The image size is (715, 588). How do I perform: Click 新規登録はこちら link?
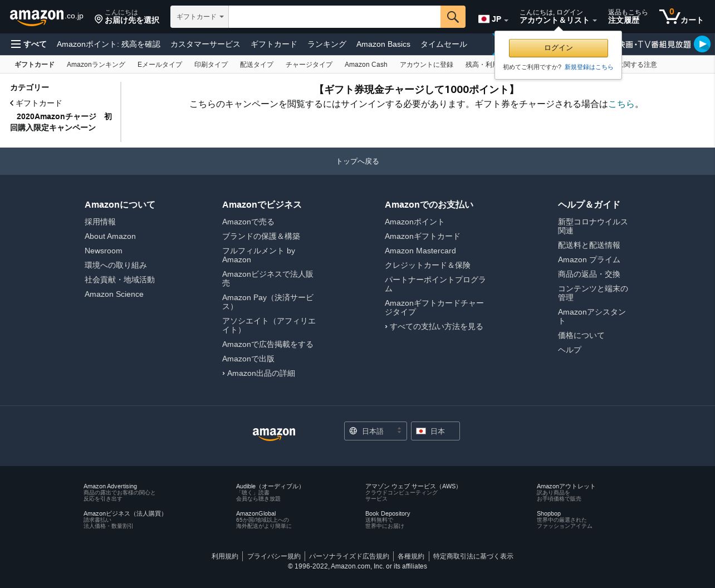(x=589, y=67)
